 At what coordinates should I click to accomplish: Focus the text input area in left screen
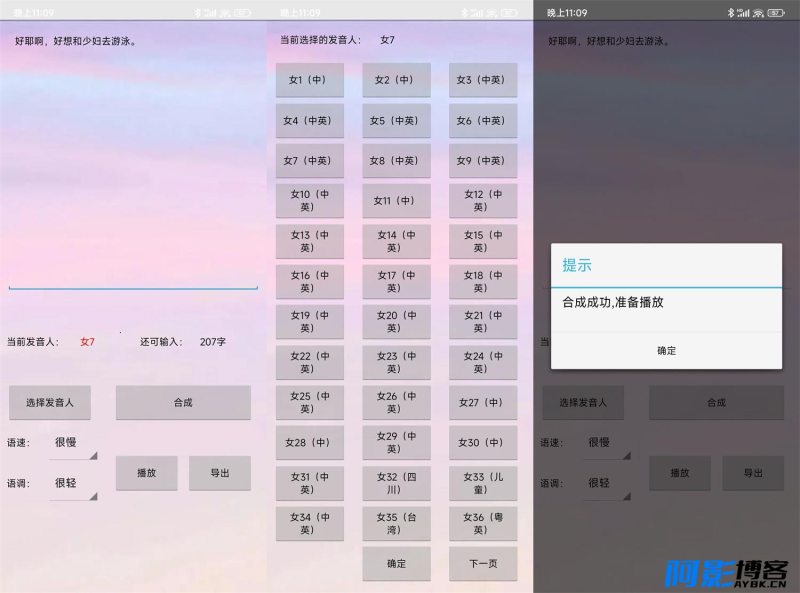point(133,161)
